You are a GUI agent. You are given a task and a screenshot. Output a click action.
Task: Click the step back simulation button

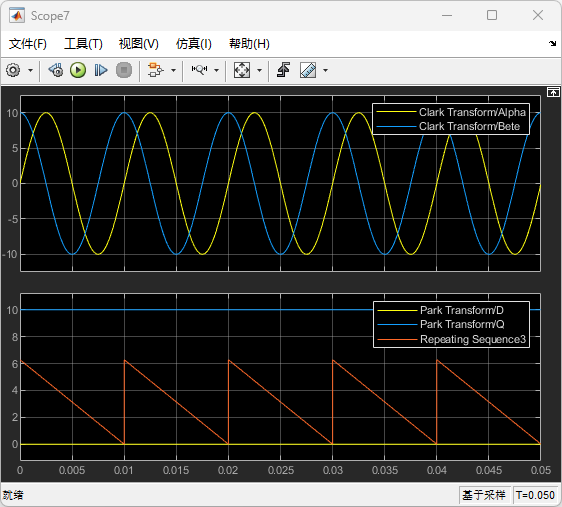[56, 70]
